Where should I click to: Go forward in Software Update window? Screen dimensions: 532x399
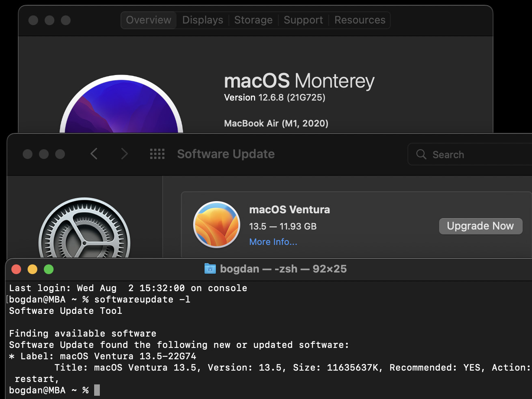pyautogui.click(x=124, y=154)
